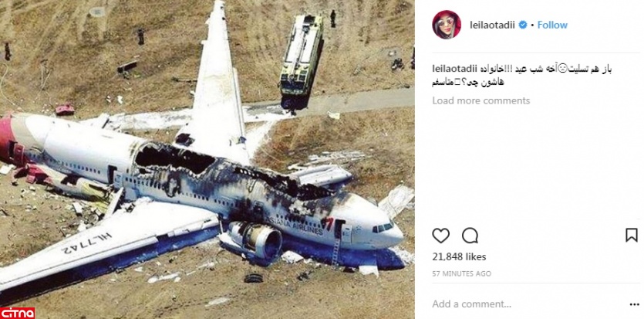Like the post with the heart icon
Image resolution: width=644 pixels, height=319 pixels.
pyautogui.click(x=440, y=236)
